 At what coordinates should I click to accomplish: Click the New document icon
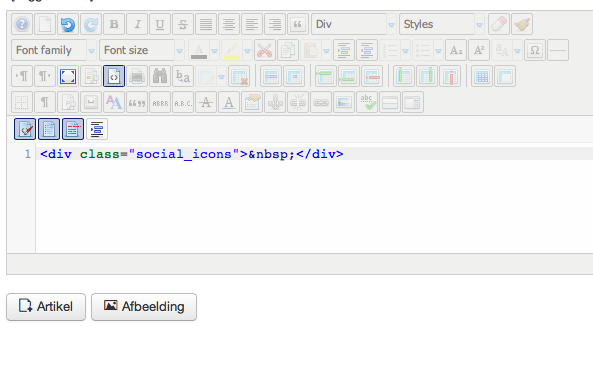tap(45, 25)
